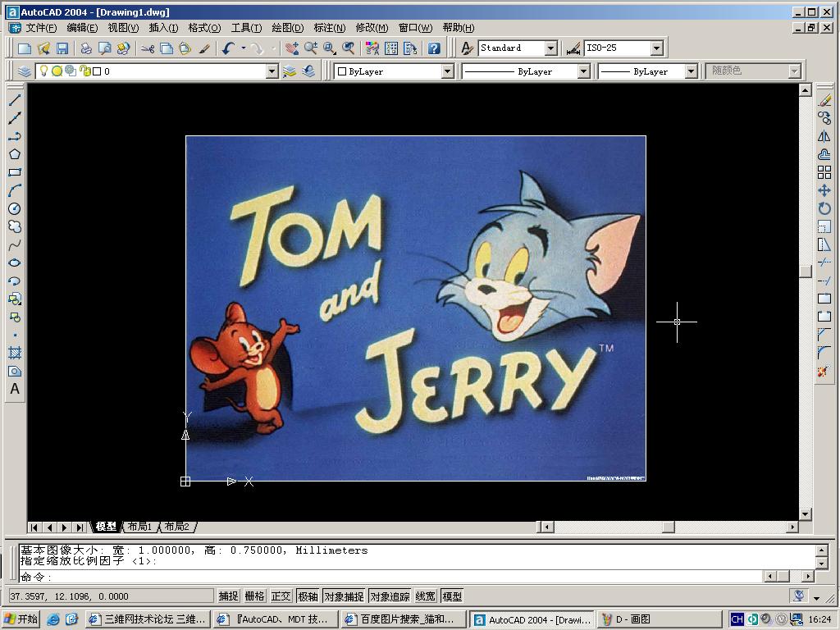Toggle 捕捉 snap mode

point(228,596)
